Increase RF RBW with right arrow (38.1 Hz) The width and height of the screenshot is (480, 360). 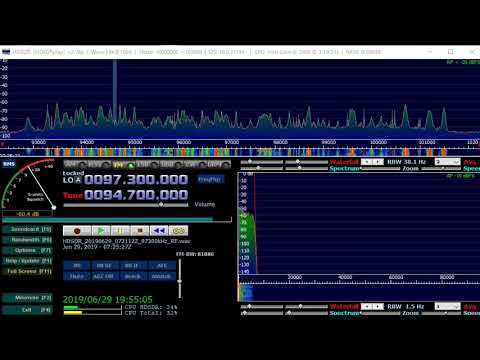pyautogui.click(x=378, y=162)
